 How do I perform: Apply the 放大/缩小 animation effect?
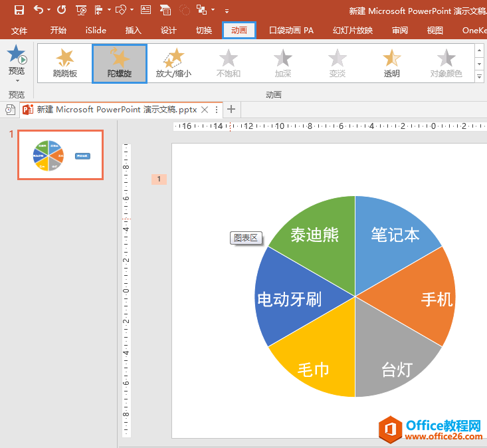point(173,64)
